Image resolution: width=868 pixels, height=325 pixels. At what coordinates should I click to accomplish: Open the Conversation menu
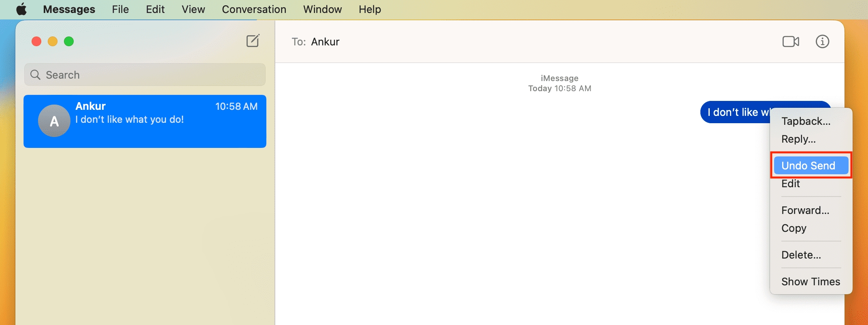[x=254, y=9]
